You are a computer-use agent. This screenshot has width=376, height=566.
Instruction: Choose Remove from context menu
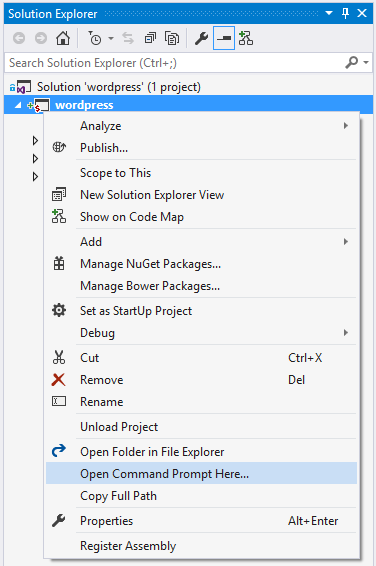(201, 380)
